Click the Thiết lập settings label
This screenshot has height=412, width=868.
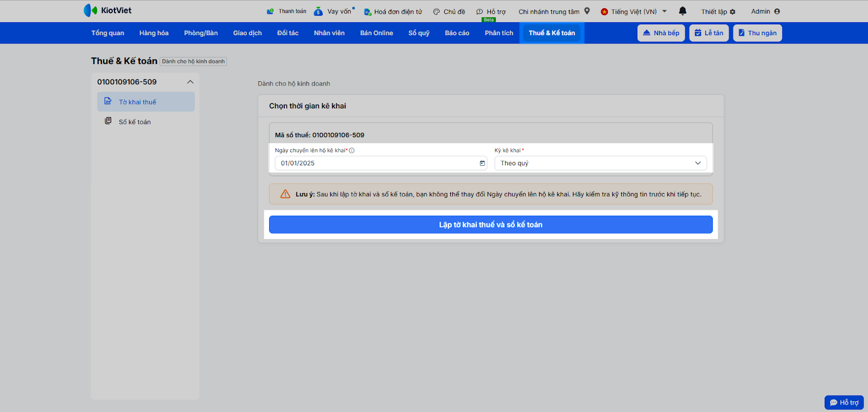[x=714, y=12]
